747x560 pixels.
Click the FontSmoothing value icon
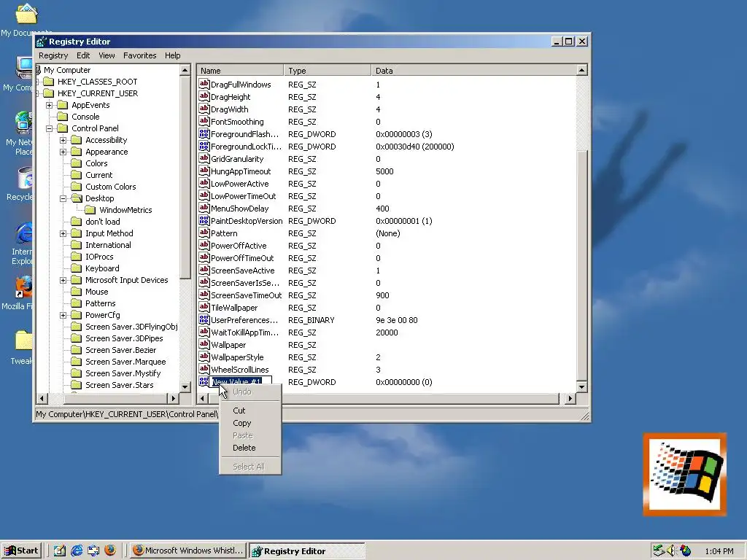click(x=204, y=122)
